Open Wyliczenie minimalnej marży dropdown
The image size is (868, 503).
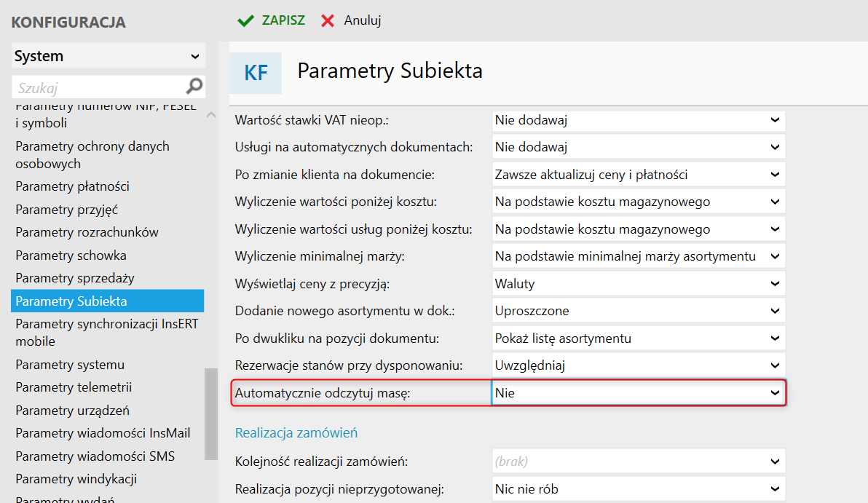pyautogui.click(x=774, y=256)
